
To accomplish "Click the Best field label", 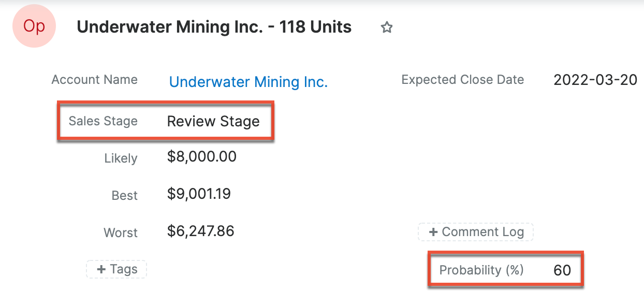I will click(x=125, y=196).
